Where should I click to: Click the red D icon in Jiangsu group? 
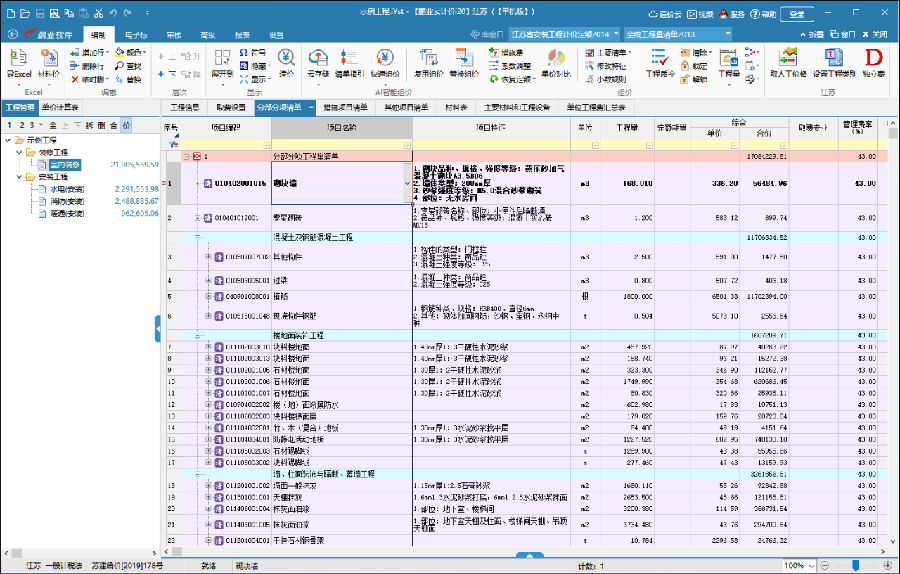[x=873, y=58]
